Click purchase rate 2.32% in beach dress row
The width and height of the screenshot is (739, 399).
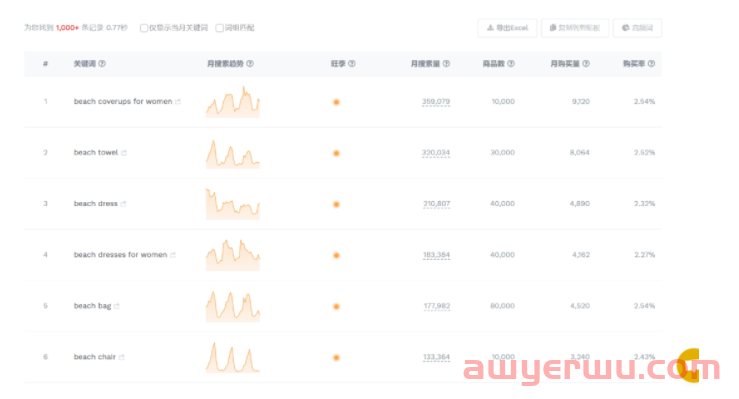tap(644, 204)
